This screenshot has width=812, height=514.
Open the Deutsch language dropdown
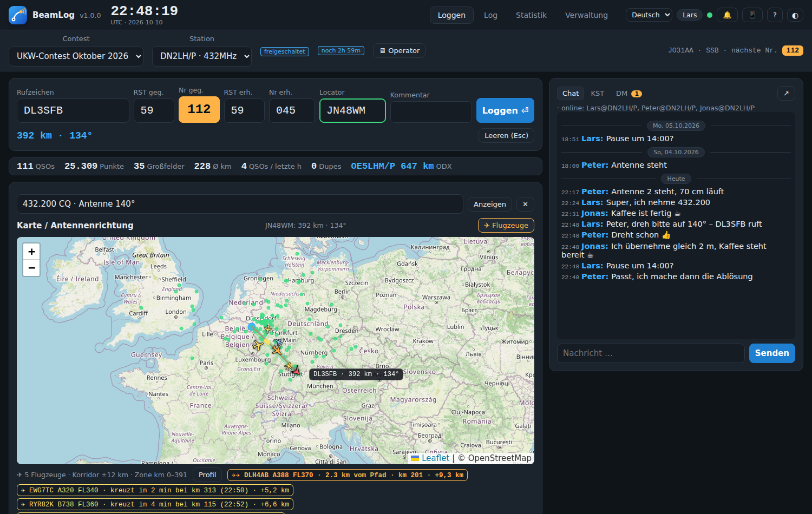[649, 15]
